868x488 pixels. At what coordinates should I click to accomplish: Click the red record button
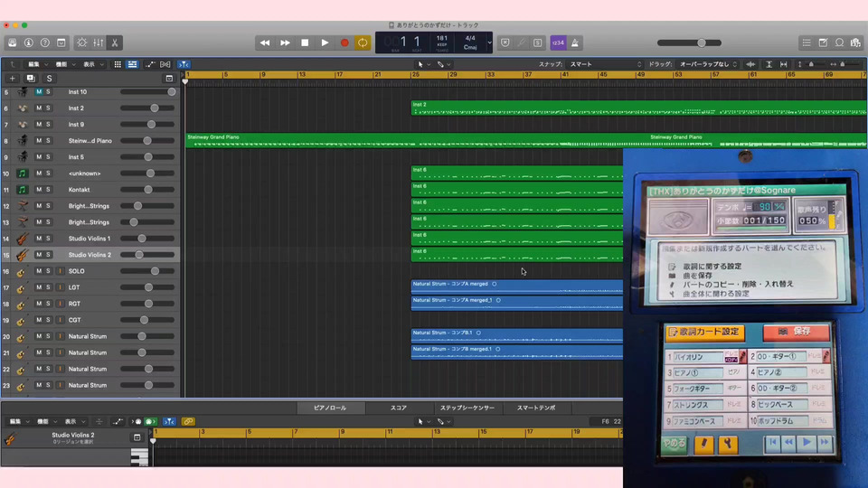click(344, 42)
